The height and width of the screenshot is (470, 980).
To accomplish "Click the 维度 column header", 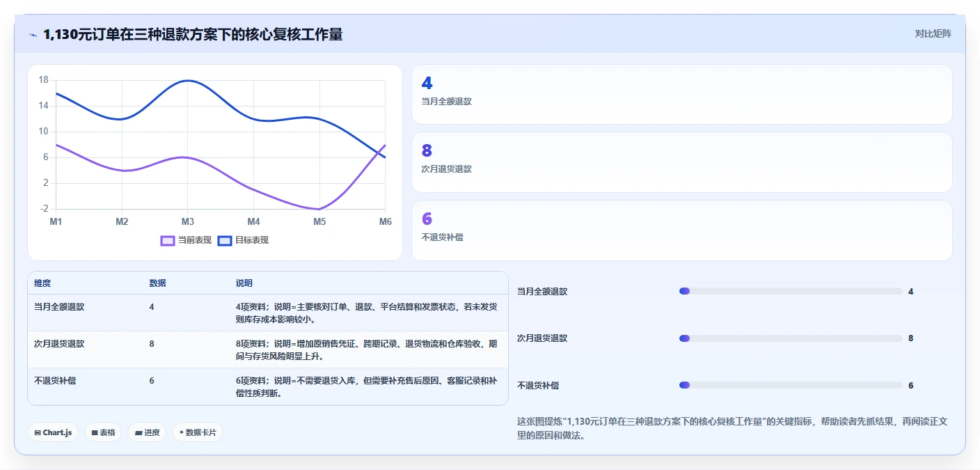I will pyautogui.click(x=42, y=283).
